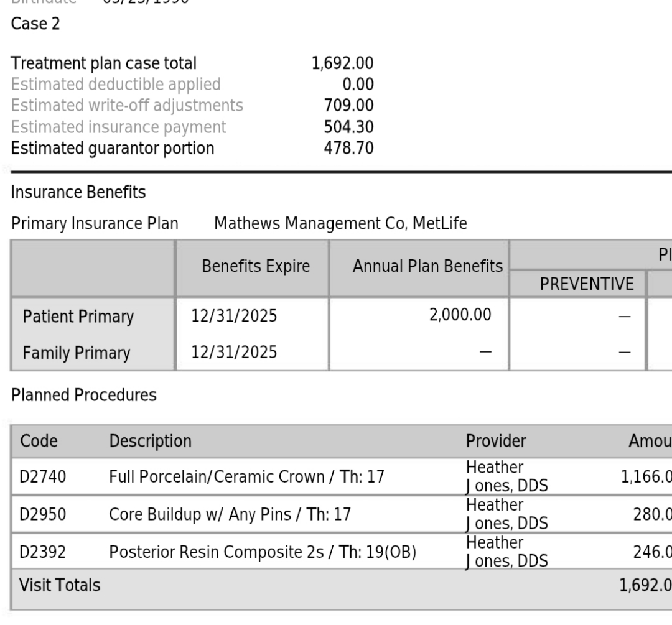Select the Mathews Management Co, MetLife plan name
Viewport: 672px width, 625px height.
click(340, 223)
